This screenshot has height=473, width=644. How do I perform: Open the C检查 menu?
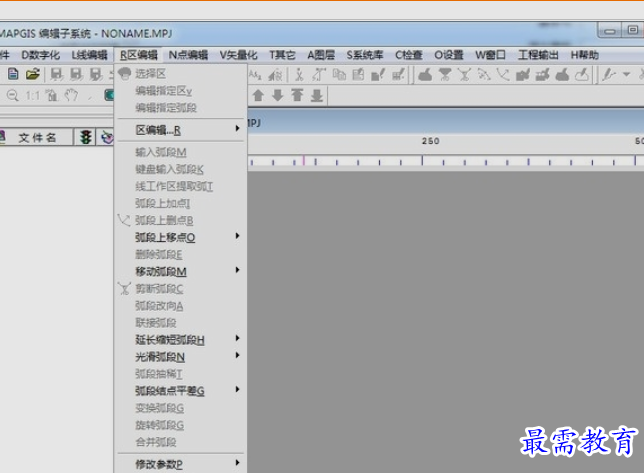(409, 55)
